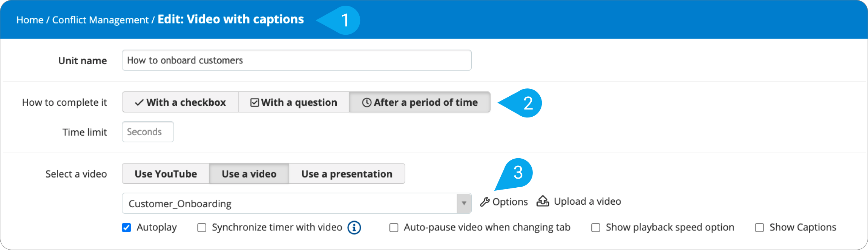The width and height of the screenshot is (868, 250).
Task: Enable Show playback speed option
Action: [x=596, y=228]
